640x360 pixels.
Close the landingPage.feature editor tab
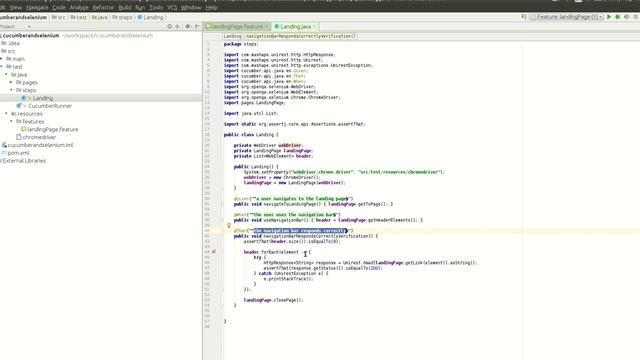[x=267, y=27]
